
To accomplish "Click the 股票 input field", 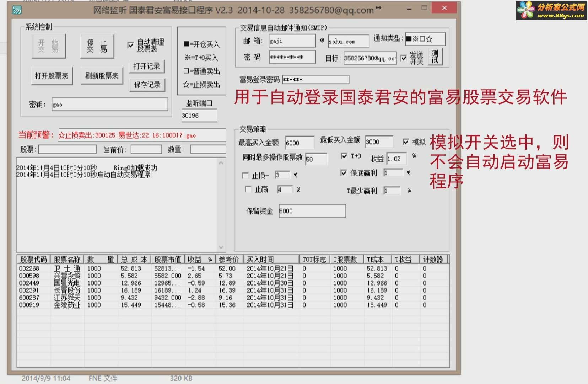I will coord(68,149).
